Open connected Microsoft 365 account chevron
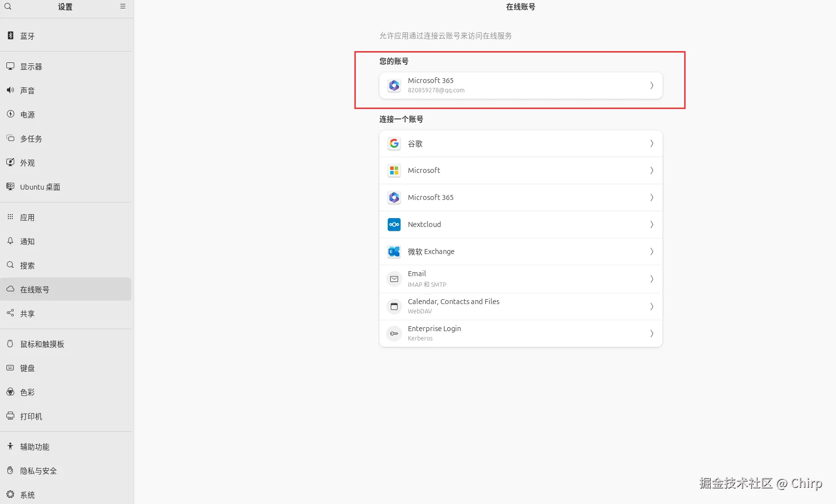The height and width of the screenshot is (504, 836). pyautogui.click(x=652, y=85)
